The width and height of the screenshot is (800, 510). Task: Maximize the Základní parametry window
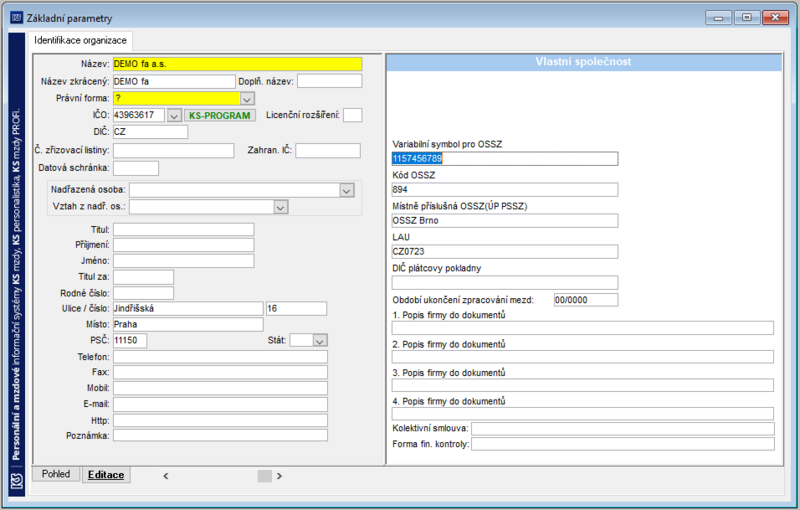747,18
